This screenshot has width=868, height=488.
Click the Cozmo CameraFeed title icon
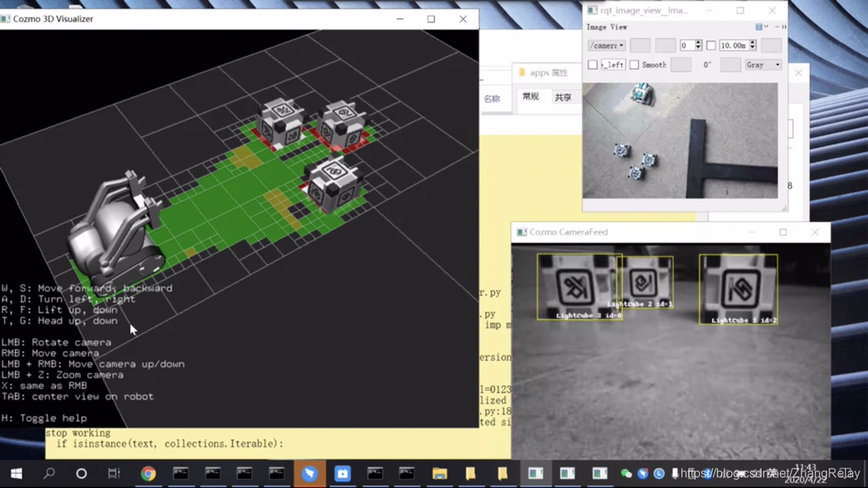522,232
